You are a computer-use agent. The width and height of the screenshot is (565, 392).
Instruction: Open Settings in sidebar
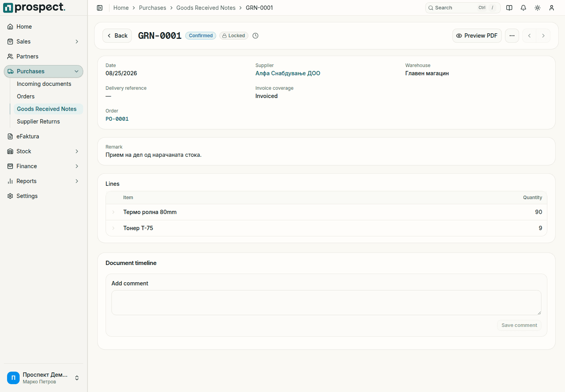click(x=44, y=196)
